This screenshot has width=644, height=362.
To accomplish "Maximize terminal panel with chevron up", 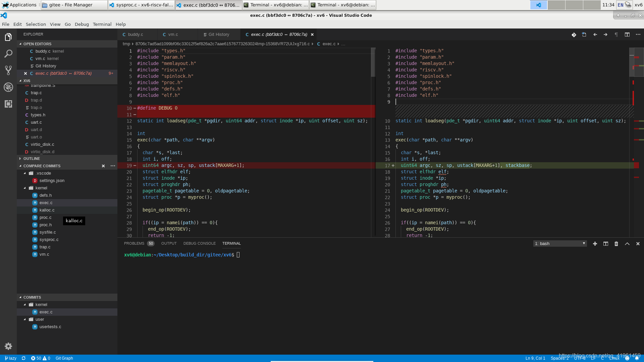I will (627, 244).
